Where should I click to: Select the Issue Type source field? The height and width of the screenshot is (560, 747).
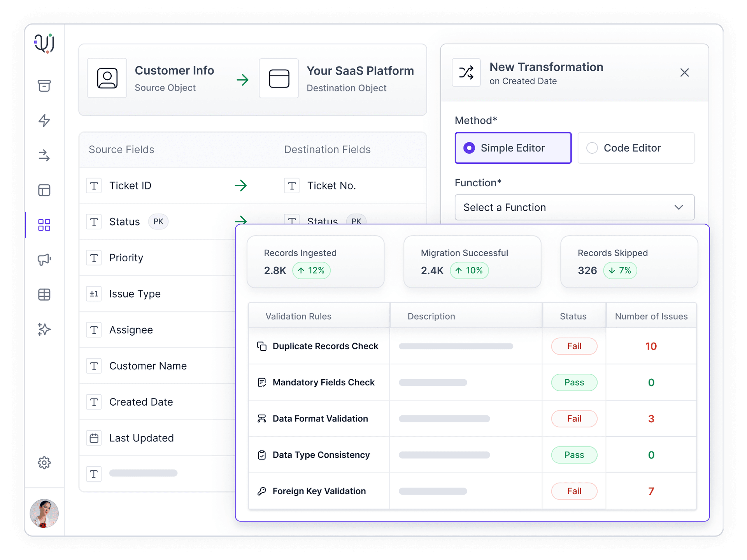coord(135,294)
